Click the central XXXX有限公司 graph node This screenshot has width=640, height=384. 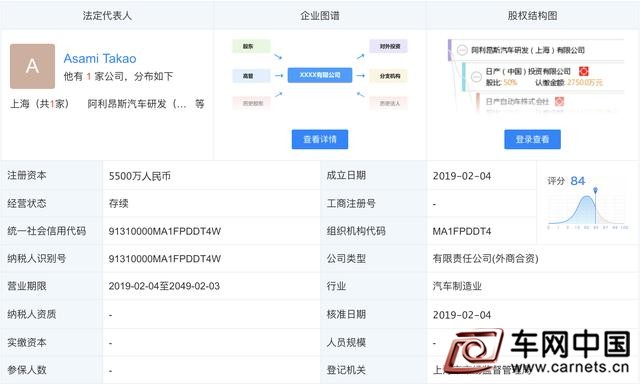(x=320, y=75)
